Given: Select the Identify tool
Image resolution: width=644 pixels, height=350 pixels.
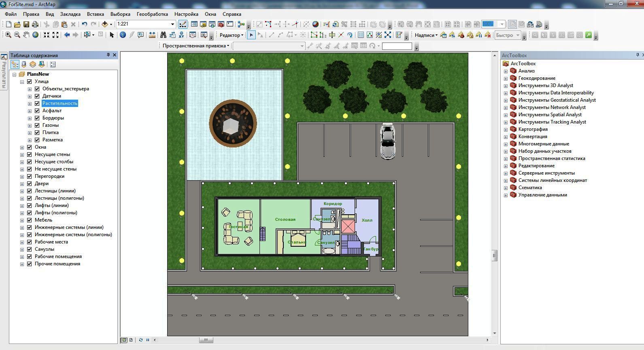Looking at the screenshot, I should coord(123,35).
